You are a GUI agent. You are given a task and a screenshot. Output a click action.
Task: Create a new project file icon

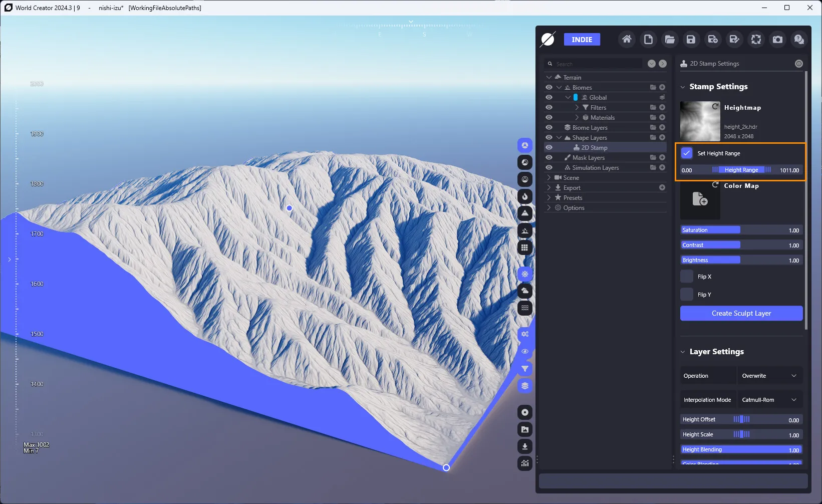click(648, 39)
